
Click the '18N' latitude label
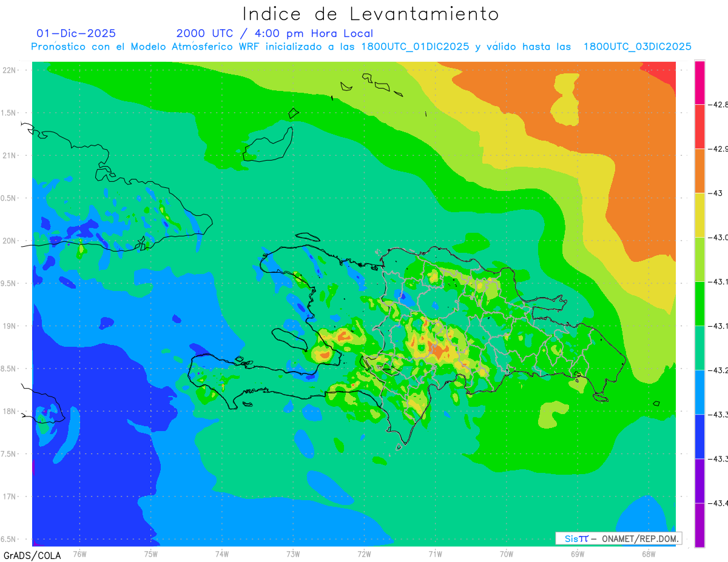click(10, 411)
